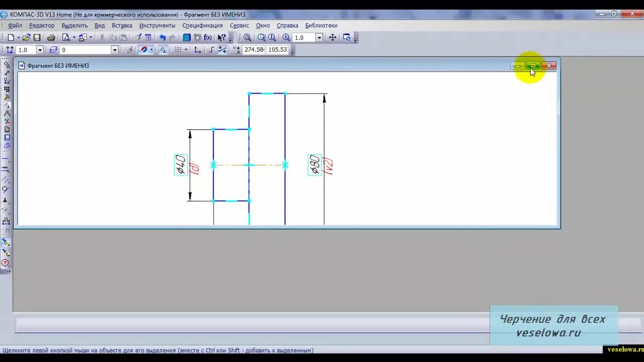Create a new document with New icon
This screenshot has height=362, width=644.
click(x=11, y=38)
